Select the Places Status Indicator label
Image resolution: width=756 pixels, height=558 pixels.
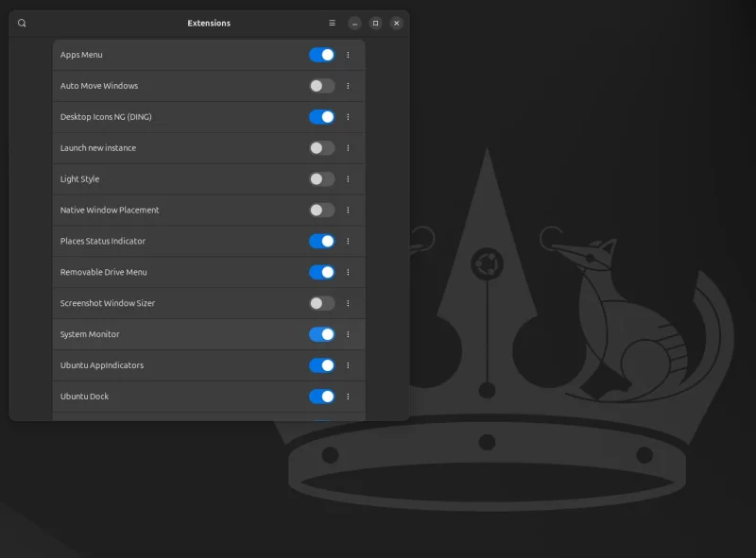click(x=102, y=241)
